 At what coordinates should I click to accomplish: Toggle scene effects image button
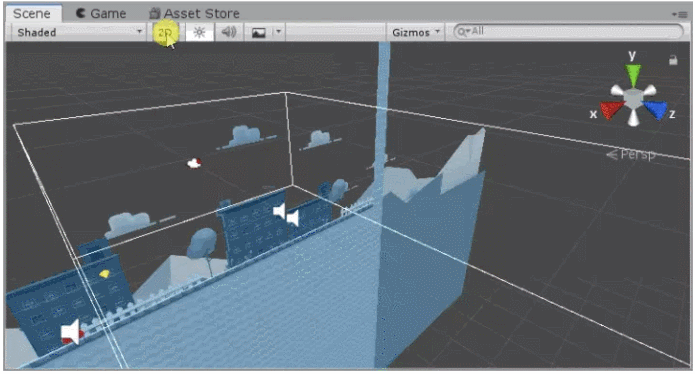pos(258,32)
